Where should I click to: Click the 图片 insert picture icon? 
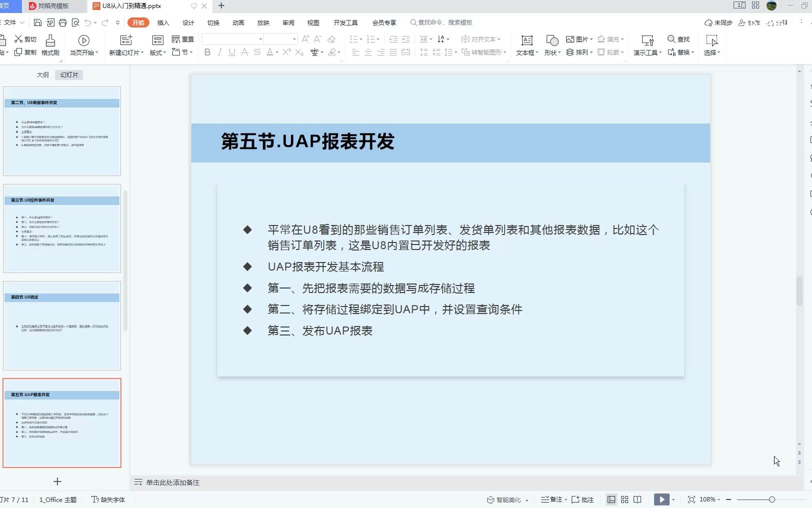579,39
